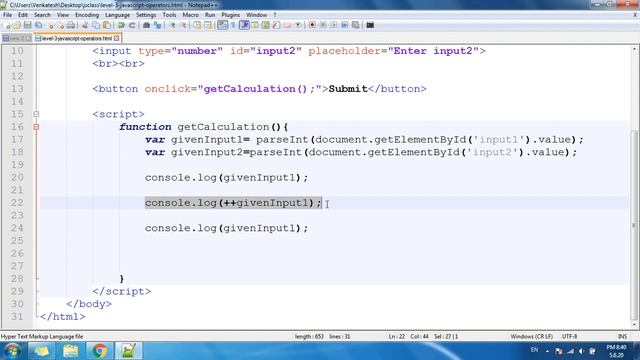The width and height of the screenshot is (640, 360).
Task: Click the New file toolbar icon
Action: point(7,25)
